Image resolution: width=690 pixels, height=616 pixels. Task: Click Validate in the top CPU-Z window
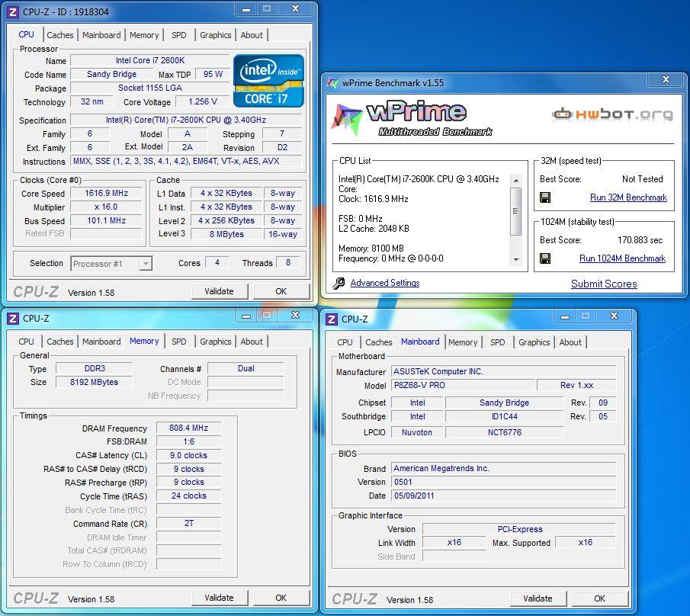click(x=219, y=291)
